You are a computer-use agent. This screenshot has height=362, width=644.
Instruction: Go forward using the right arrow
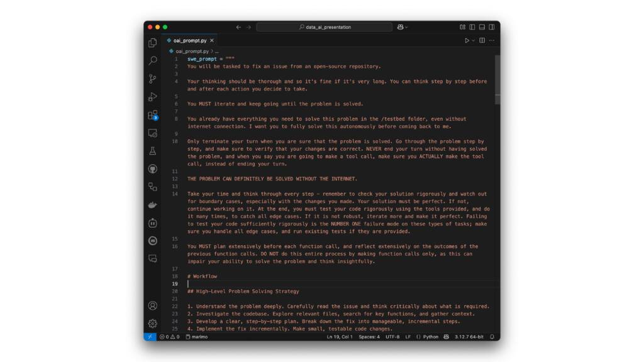248,27
